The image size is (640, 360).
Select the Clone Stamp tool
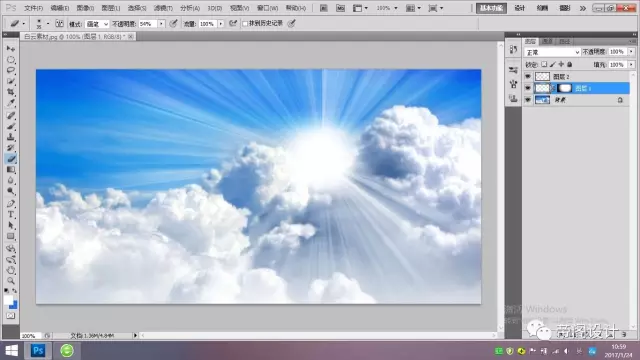coord(11,137)
